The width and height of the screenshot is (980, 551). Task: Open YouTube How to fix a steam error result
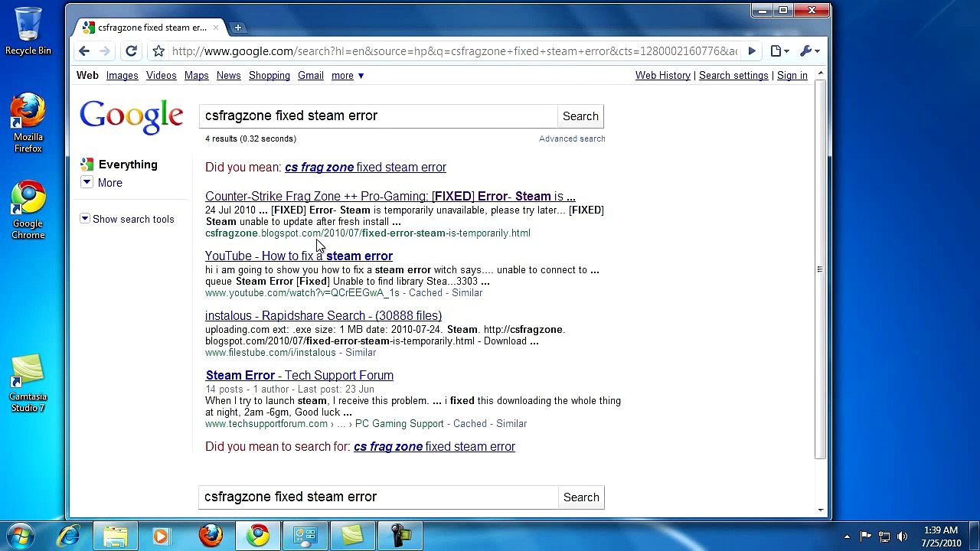pos(299,256)
